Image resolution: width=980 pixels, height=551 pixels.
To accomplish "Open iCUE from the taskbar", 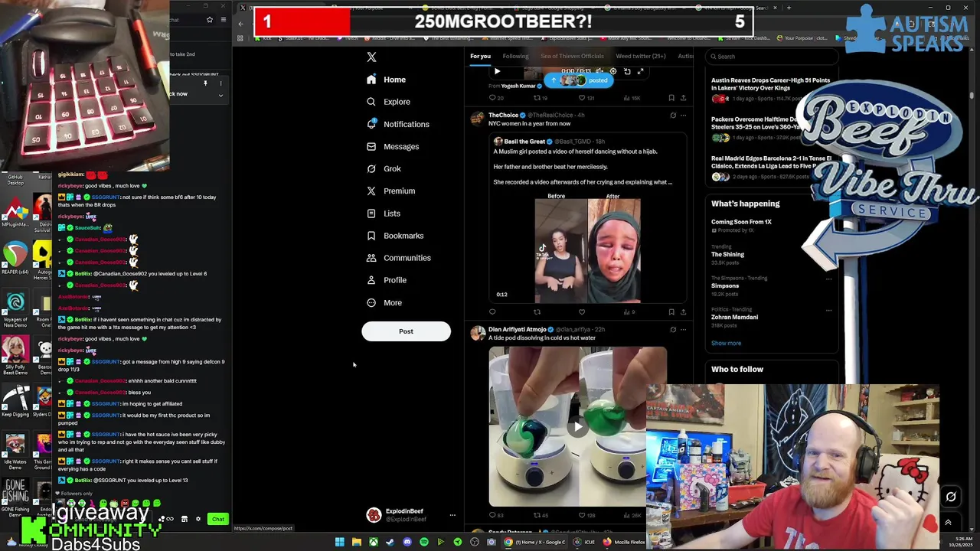I will pos(583,542).
